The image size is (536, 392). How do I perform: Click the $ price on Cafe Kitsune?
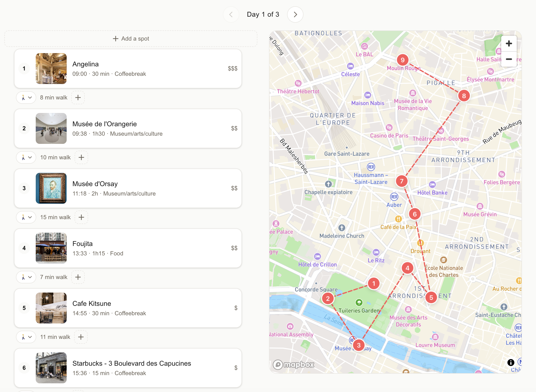236,308
